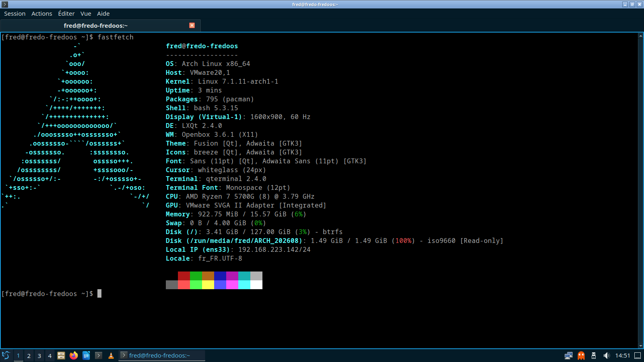This screenshot has width=644, height=362.
Task: Click the 'Host: VMware20,1' line
Action: (198, 72)
